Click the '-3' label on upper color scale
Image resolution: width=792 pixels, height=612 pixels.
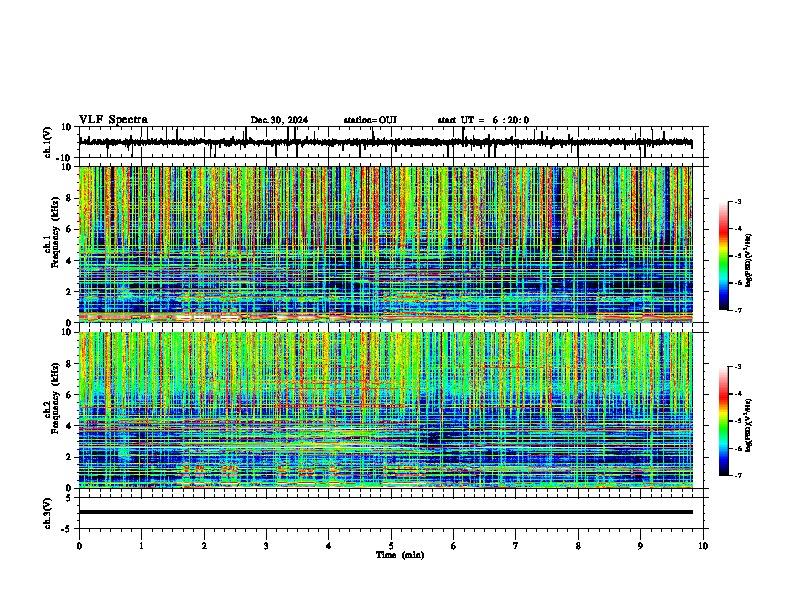(737, 201)
